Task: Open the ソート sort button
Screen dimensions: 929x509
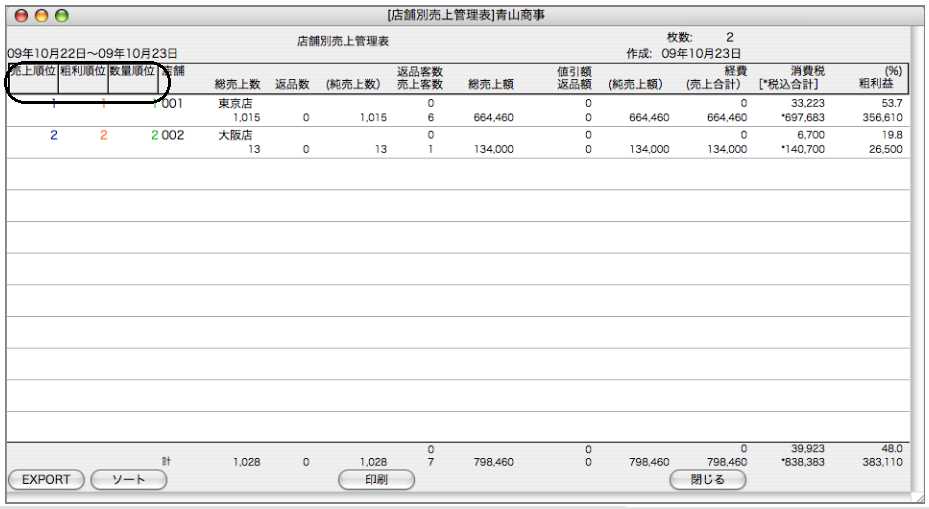Action: point(129,479)
